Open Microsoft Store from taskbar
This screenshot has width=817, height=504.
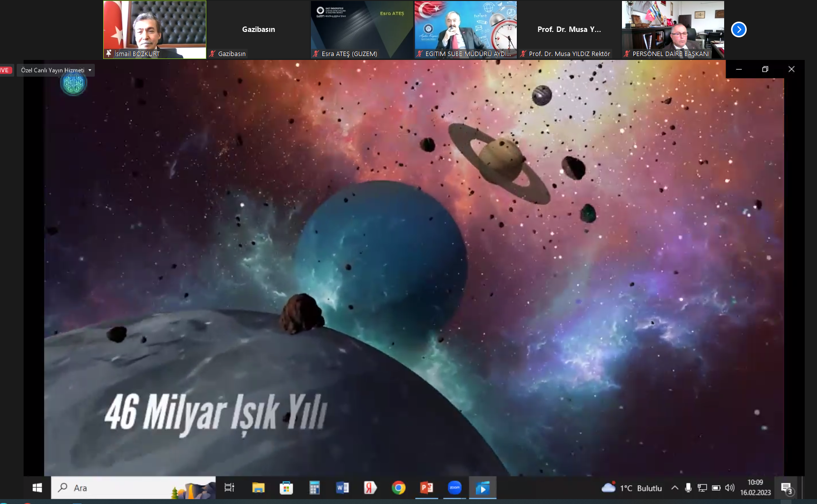coord(286,488)
